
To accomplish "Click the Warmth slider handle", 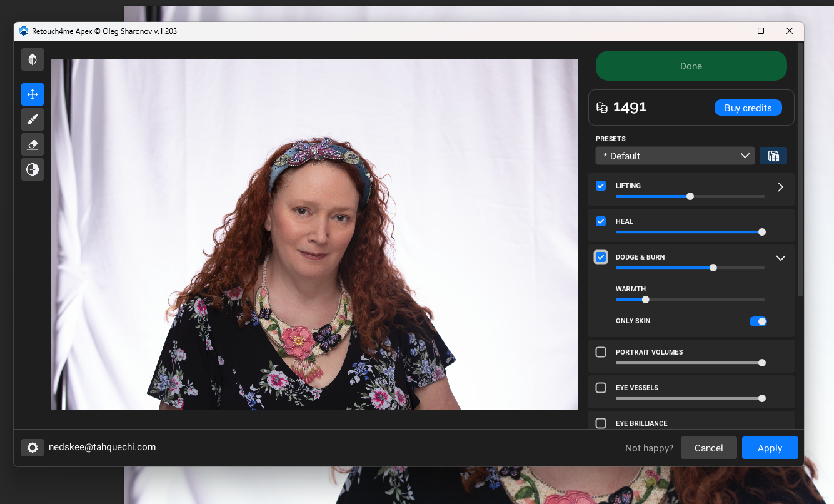I will pyautogui.click(x=646, y=300).
